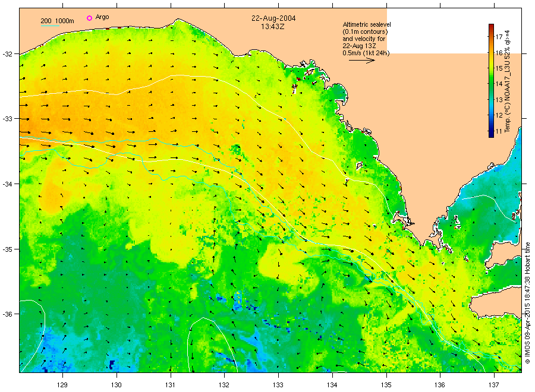Click the color bar tick label 14
Image resolution: width=535 pixels, height=392 pixels.
coord(499,84)
